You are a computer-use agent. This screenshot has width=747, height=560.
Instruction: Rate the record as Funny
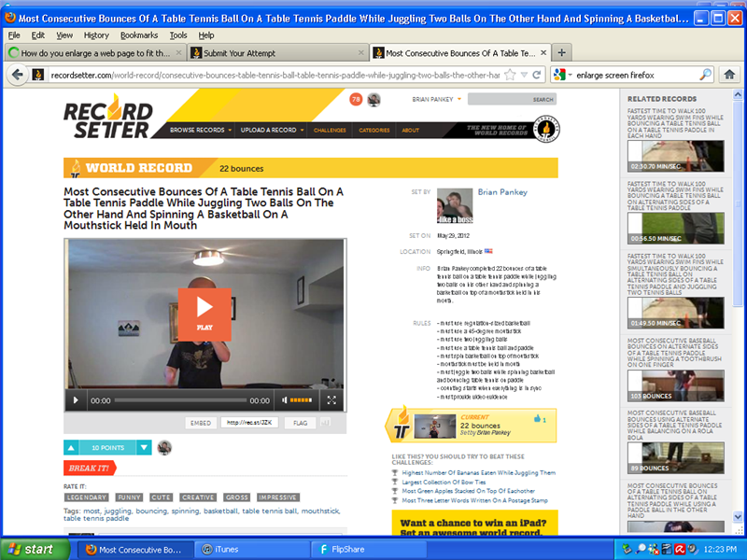129,497
